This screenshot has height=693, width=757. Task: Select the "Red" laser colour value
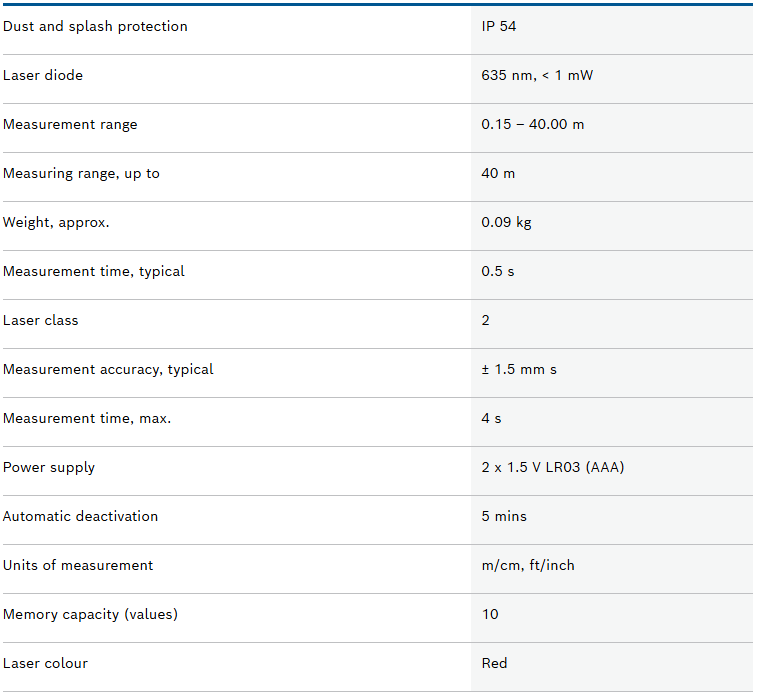[494, 664]
